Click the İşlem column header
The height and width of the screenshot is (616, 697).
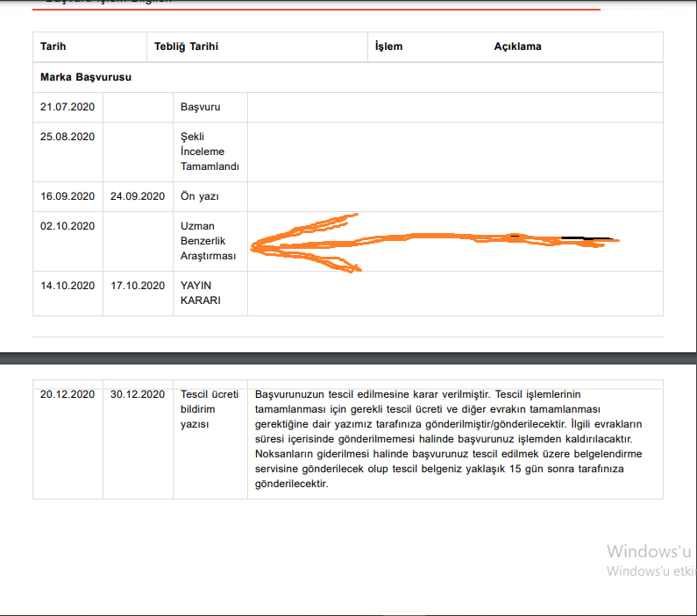point(388,46)
